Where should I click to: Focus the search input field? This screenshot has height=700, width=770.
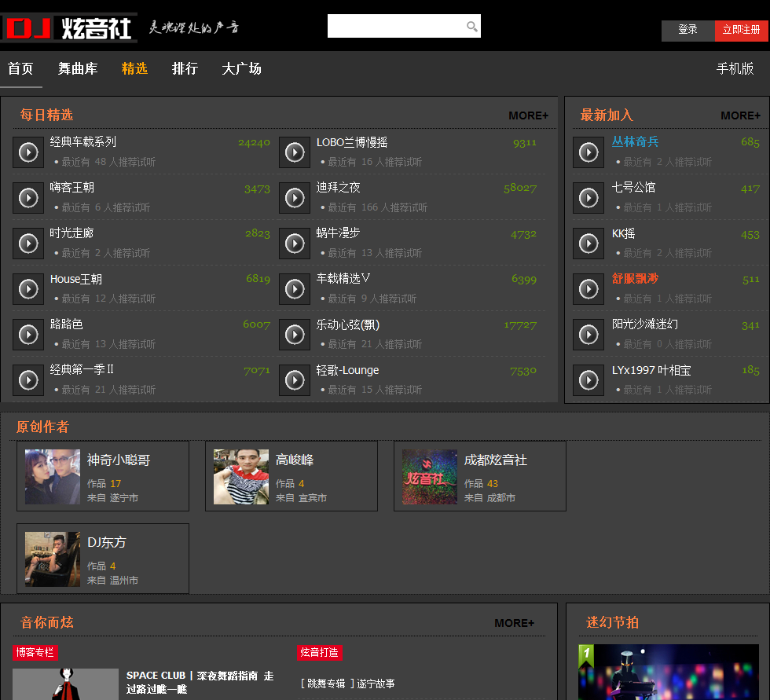point(396,26)
